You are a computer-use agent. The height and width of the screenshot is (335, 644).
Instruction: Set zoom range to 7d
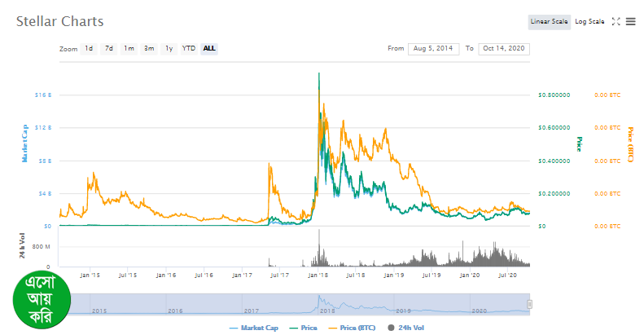tap(108, 49)
